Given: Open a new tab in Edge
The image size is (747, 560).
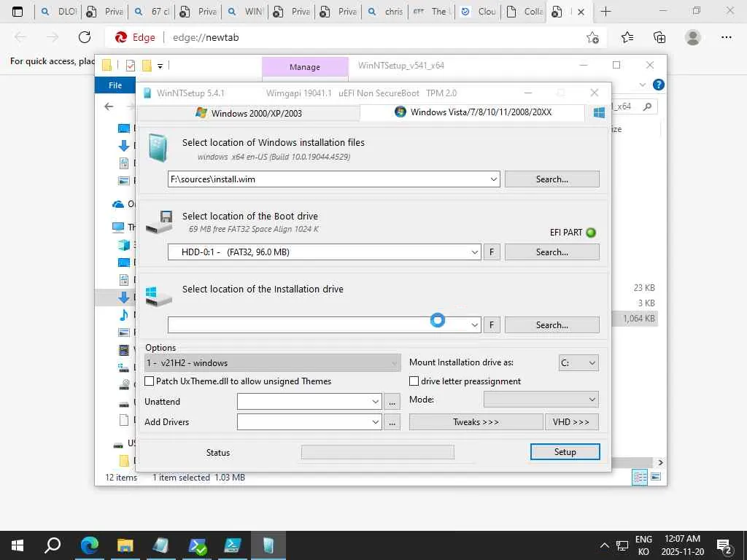Looking at the screenshot, I should click(605, 12).
